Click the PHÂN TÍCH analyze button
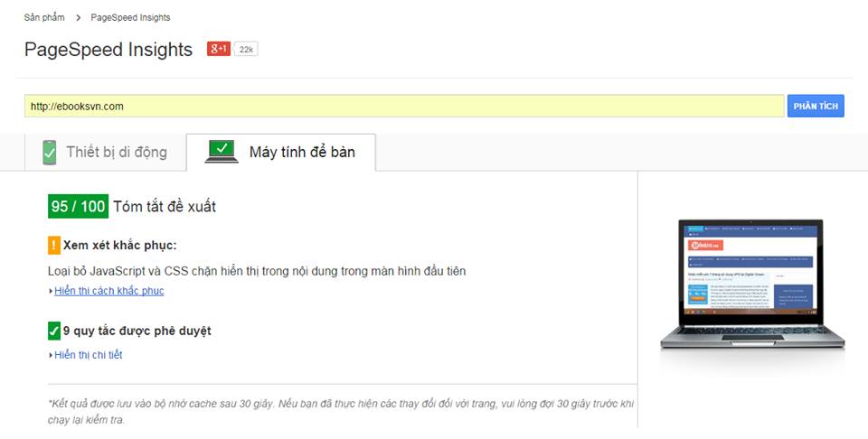This screenshot has height=439, width=868. point(816,107)
